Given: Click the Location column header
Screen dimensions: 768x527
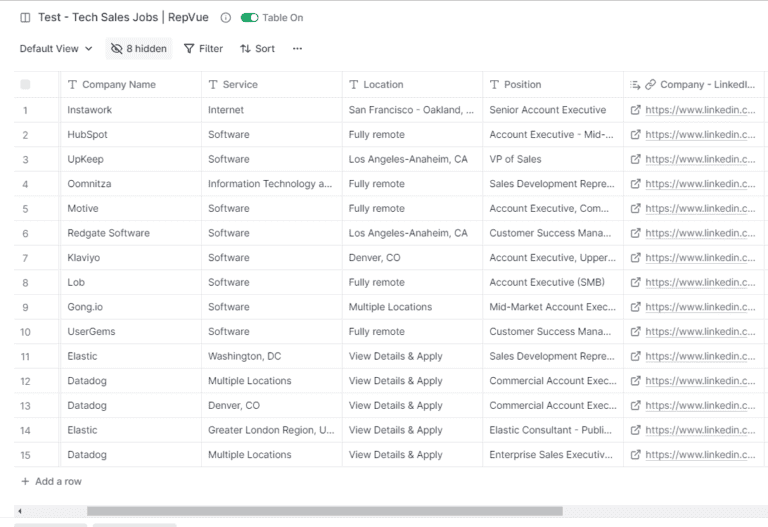Looking at the screenshot, I should pyautogui.click(x=383, y=85).
